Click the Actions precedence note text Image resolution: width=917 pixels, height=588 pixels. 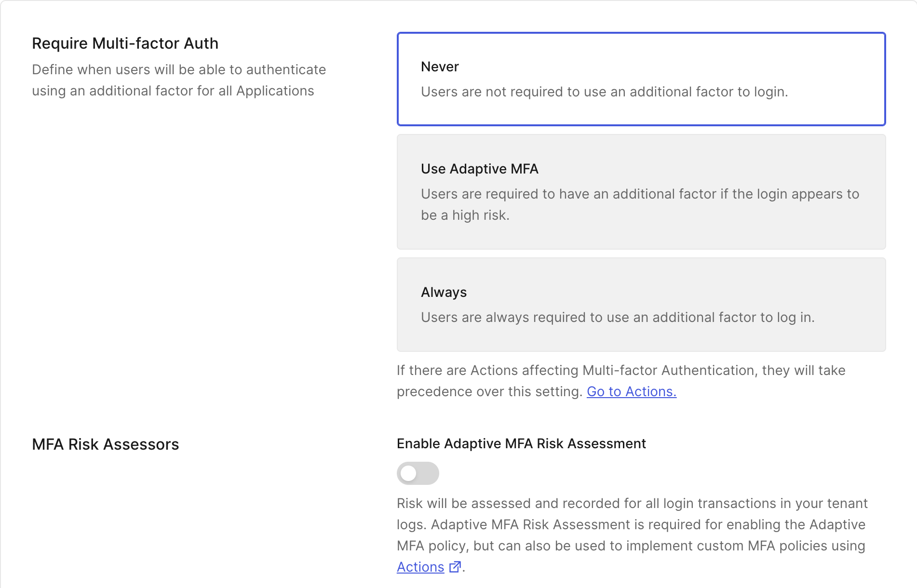(620, 371)
